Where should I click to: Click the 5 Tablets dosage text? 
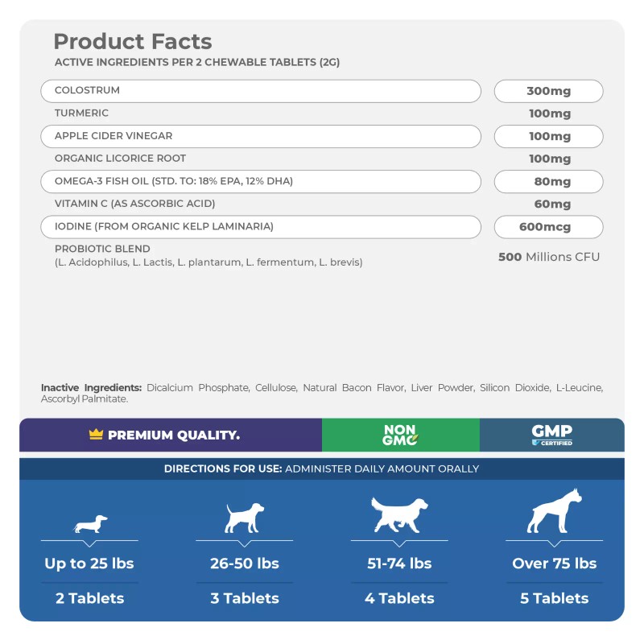(x=554, y=598)
